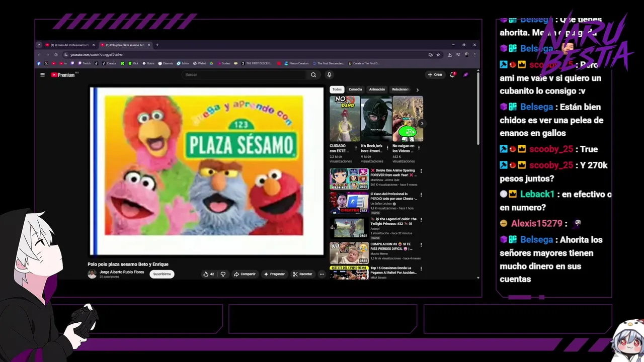The height and width of the screenshot is (362, 644).
Task: Click the Plaza Sésamo video player
Action: coord(206,171)
